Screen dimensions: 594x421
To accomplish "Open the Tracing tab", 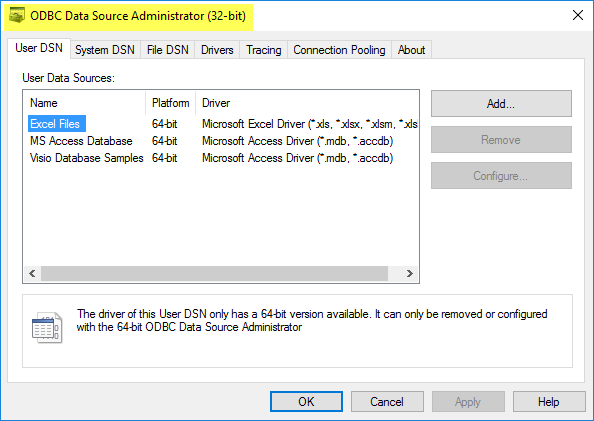I will click(x=264, y=50).
